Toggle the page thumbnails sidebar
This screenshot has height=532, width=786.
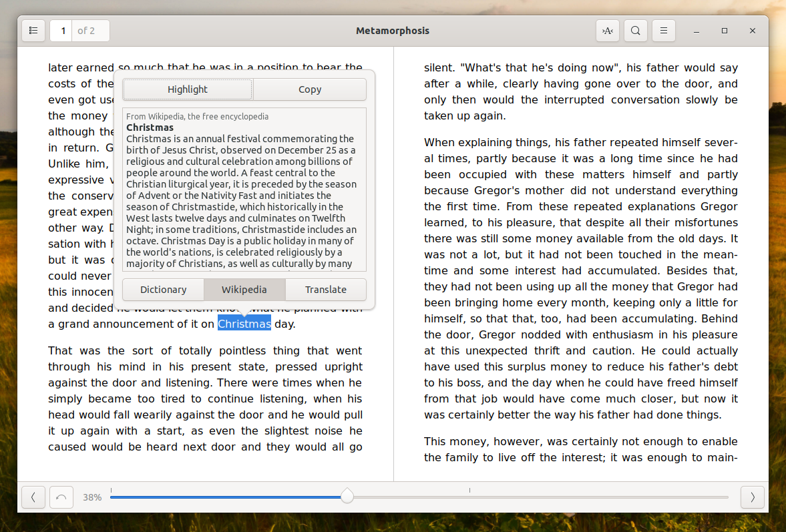[x=33, y=30]
